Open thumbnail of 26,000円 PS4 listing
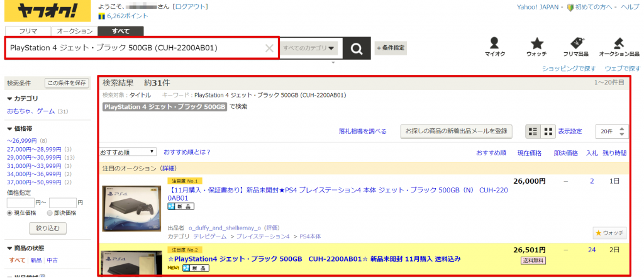644x278 pixels. coord(131,209)
